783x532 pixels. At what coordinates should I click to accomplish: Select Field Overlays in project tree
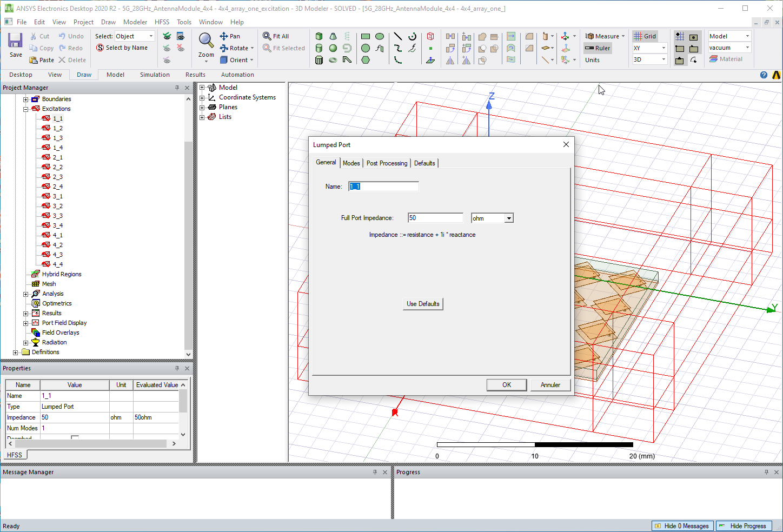61,332
